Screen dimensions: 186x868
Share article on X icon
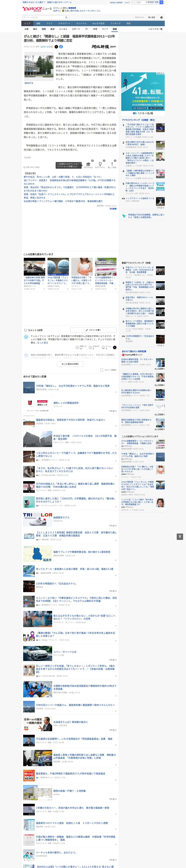[x=56, y=47]
